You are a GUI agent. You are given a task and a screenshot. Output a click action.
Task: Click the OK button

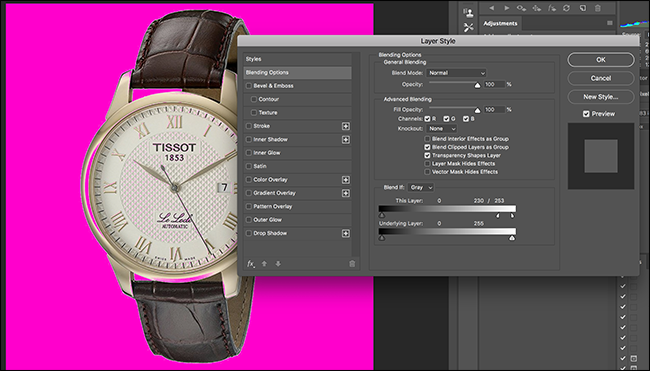pos(601,60)
